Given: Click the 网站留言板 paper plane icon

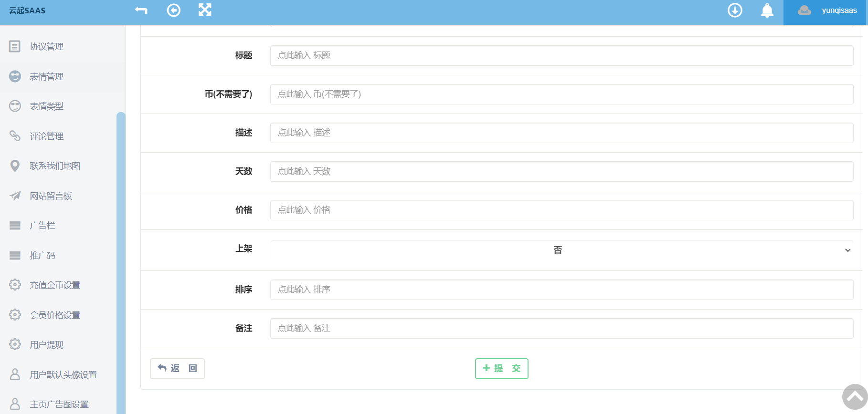Looking at the screenshot, I should pyautogui.click(x=15, y=196).
